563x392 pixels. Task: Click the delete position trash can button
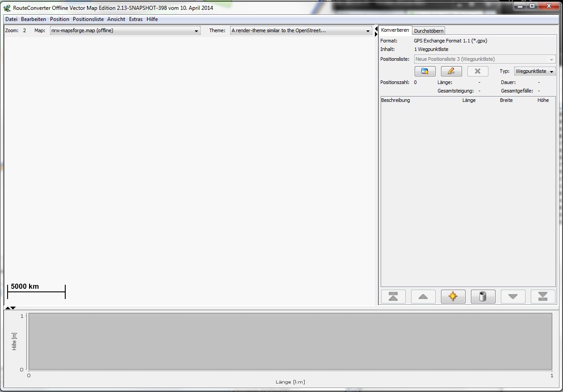pyautogui.click(x=483, y=297)
